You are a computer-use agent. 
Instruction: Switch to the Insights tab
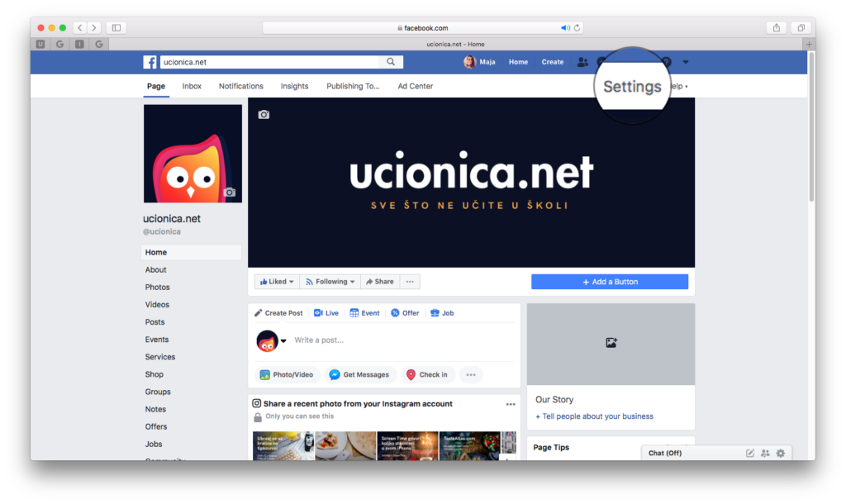click(294, 86)
